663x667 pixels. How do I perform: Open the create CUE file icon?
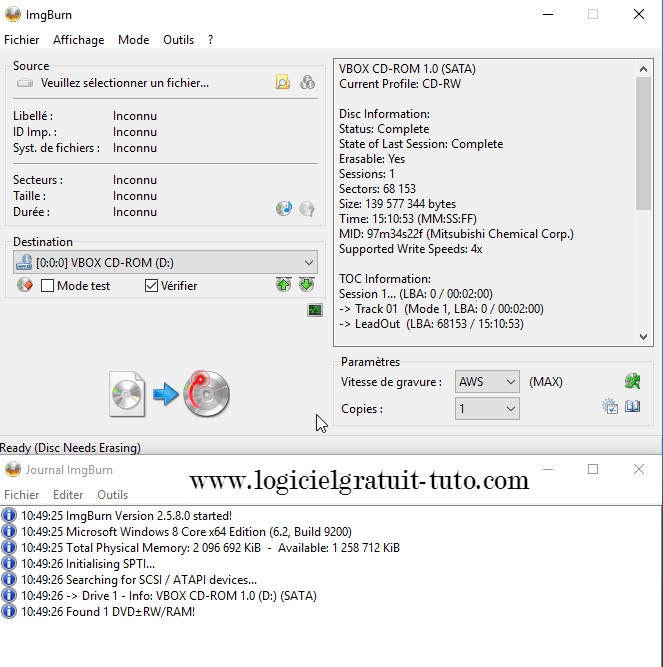point(307,82)
